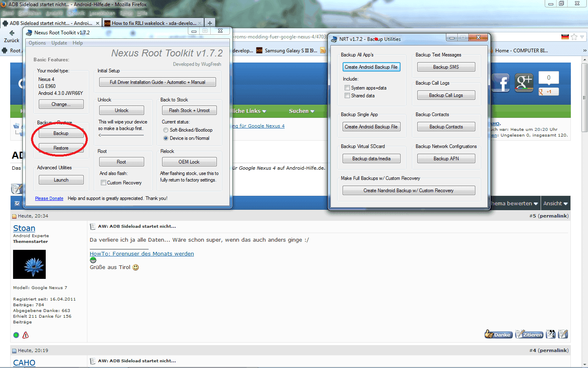Switch to How to fix RILJ wakelock tab

pyautogui.click(x=153, y=23)
